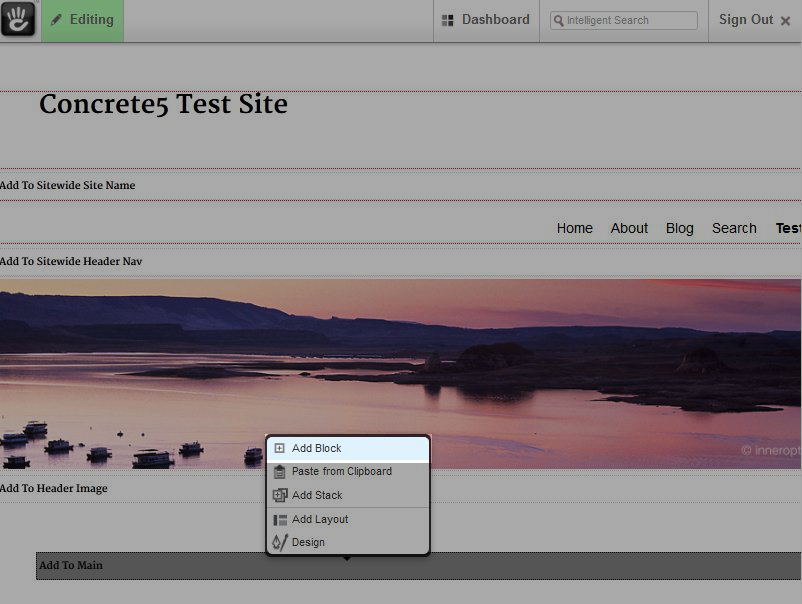Screen dimensions: 802x604
Task: Click the concrete5 hand logo icon
Action: pos(19,19)
